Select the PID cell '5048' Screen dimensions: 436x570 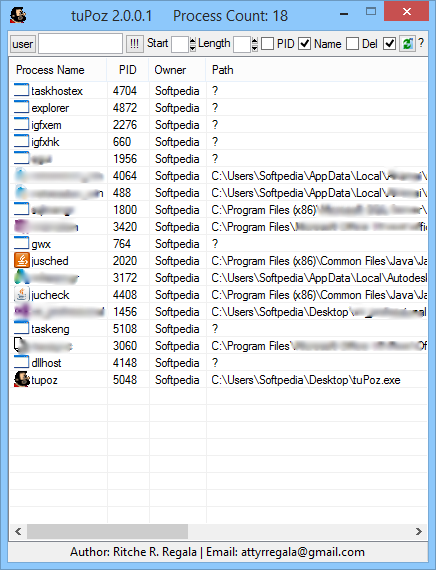[125, 380]
